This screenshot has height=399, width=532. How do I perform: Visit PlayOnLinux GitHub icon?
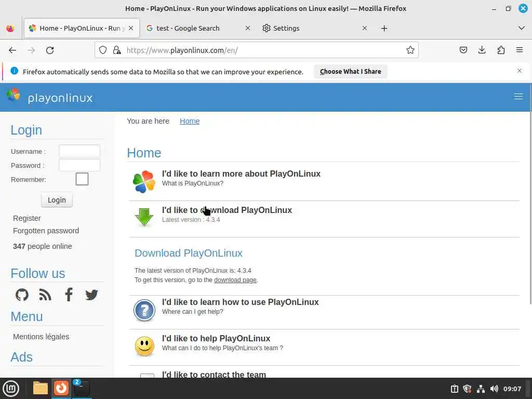coord(22,295)
